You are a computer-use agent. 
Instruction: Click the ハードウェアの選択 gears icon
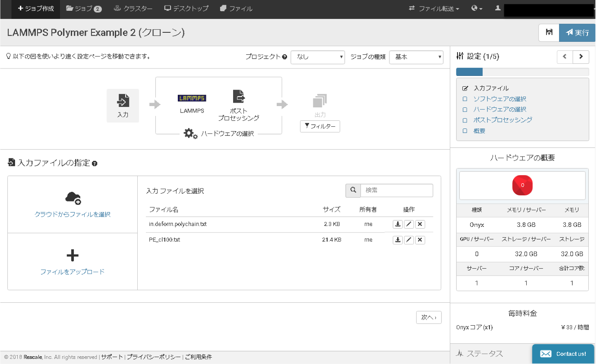pos(190,133)
